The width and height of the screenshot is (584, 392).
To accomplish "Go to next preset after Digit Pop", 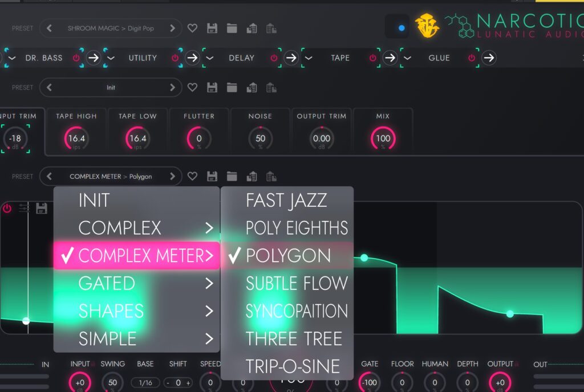I will [x=172, y=28].
